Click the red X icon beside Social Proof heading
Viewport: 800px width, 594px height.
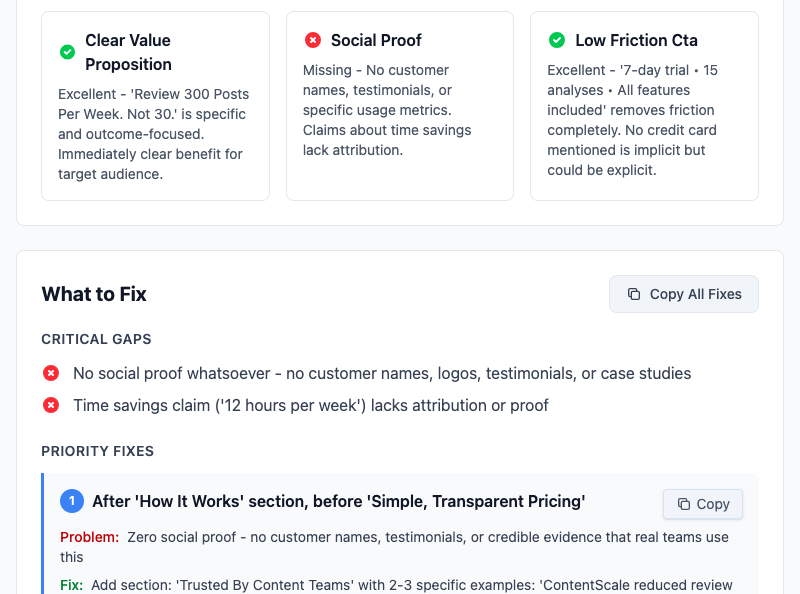(313, 40)
